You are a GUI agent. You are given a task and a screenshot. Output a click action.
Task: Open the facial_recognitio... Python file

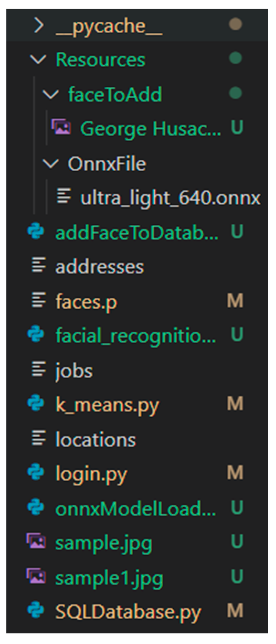point(136,335)
